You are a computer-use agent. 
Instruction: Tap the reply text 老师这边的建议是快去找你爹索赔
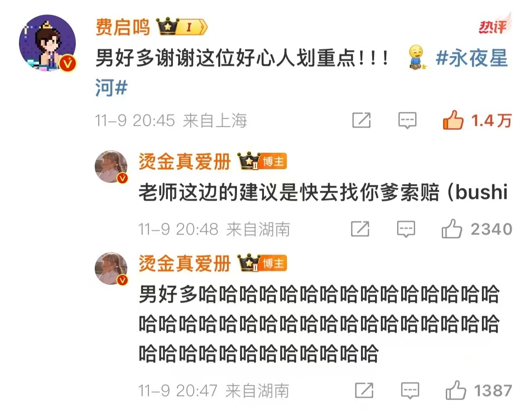pyautogui.click(x=289, y=192)
